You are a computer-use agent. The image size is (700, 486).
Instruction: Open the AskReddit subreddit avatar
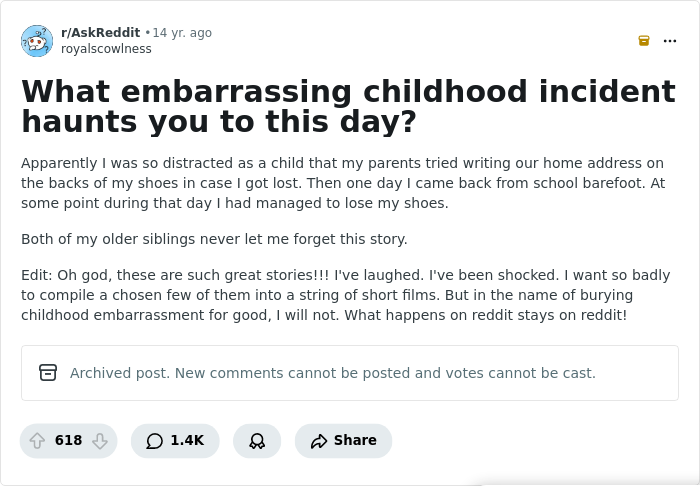point(37,41)
